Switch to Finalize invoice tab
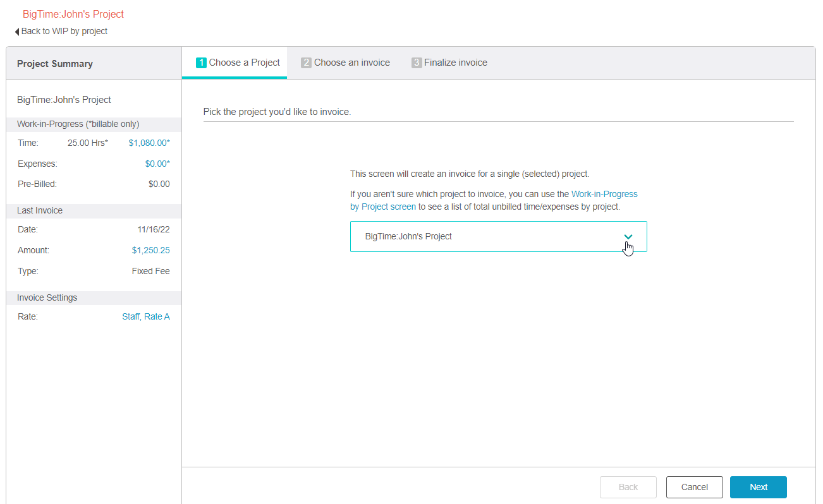Screen dimensions: 823x504 (x=449, y=63)
